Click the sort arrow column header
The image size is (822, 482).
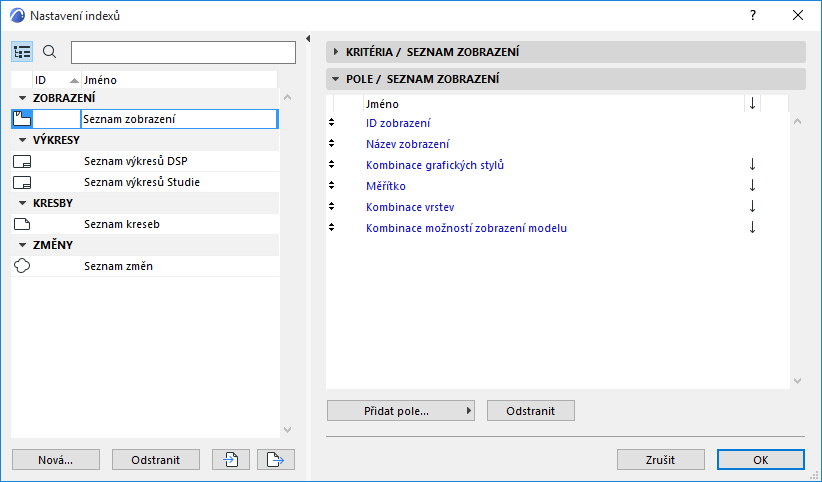[752, 104]
